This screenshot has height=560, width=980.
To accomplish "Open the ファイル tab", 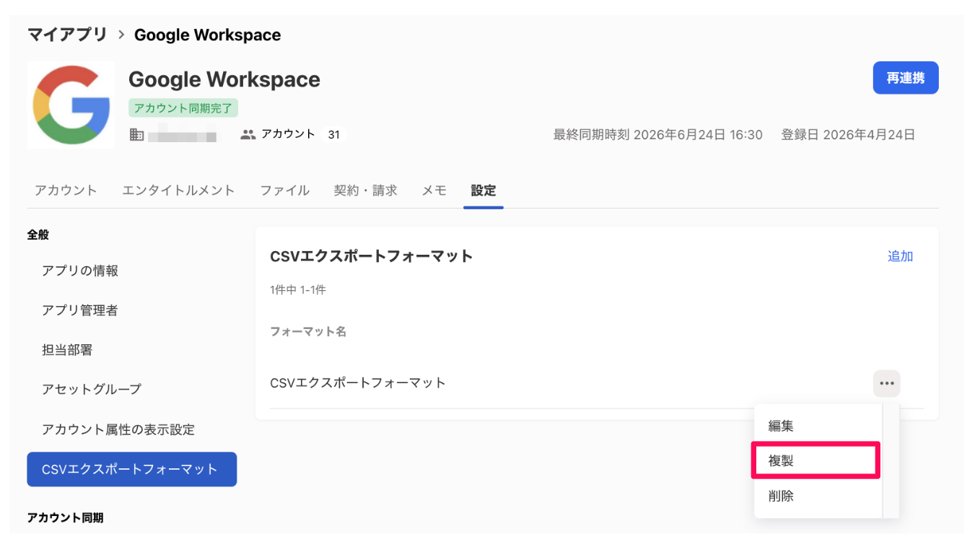I will (x=285, y=191).
